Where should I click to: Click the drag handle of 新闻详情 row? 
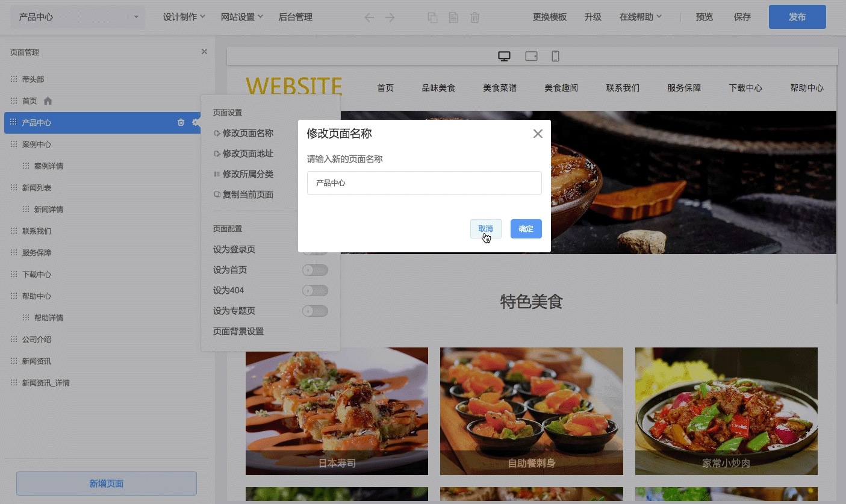pos(26,209)
